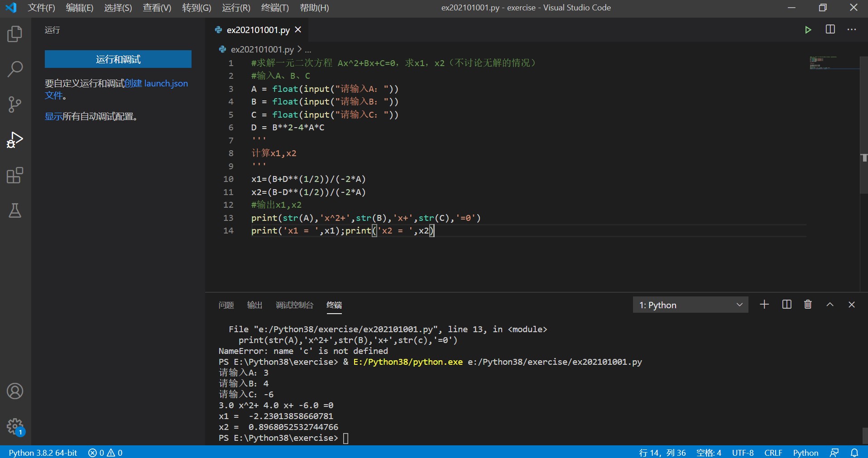The height and width of the screenshot is (458, 868).
Task: Change file encoding UTF-8
Action: [743, 453]
